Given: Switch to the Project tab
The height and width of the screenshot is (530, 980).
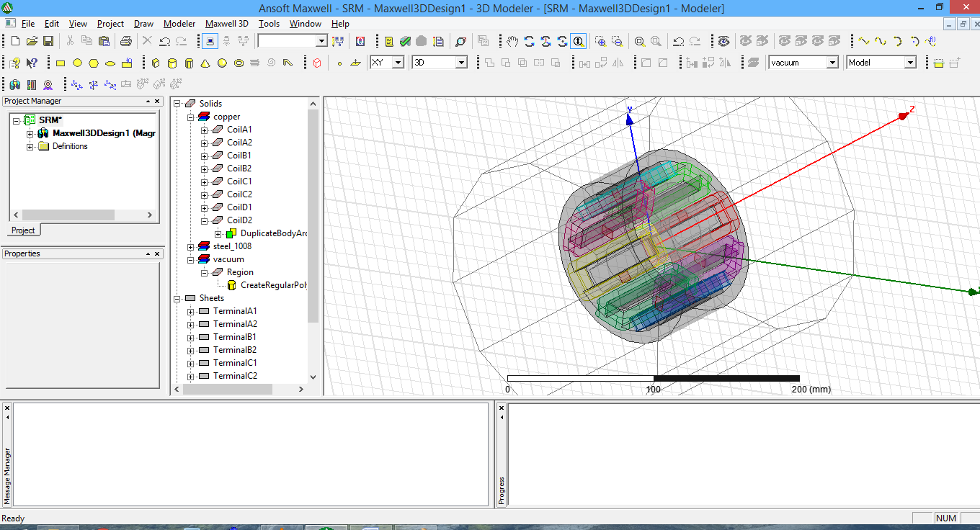Looking at the screenshot, I should point(23,230).
